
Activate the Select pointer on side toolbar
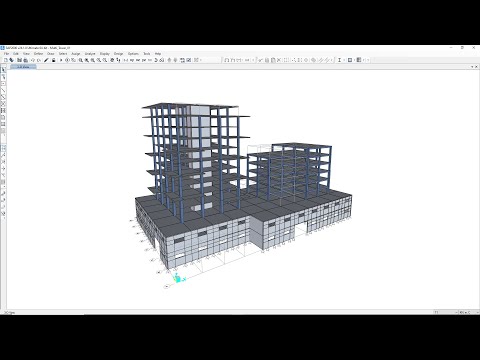pyautogui.click(x=3, y=70)
